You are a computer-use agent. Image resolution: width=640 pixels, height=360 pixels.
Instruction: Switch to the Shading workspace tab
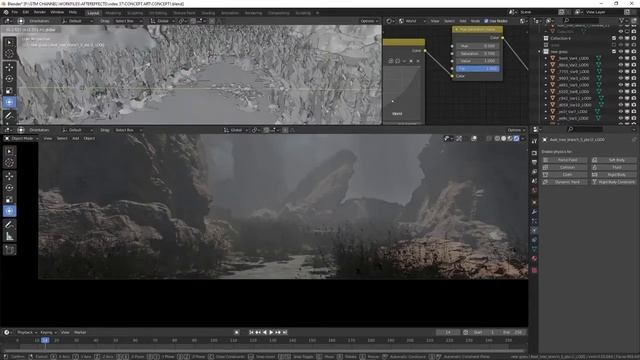coord(208,13)
